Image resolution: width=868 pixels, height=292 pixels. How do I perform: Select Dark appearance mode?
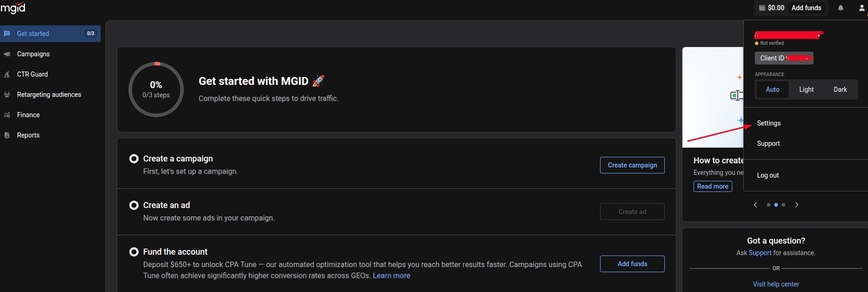click(x=840, y=89)
